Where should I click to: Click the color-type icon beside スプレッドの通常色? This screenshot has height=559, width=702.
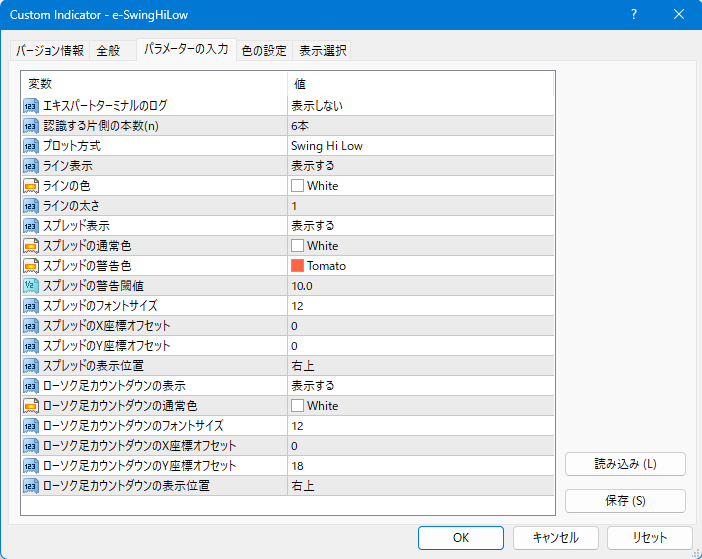[x=30, y=246]
